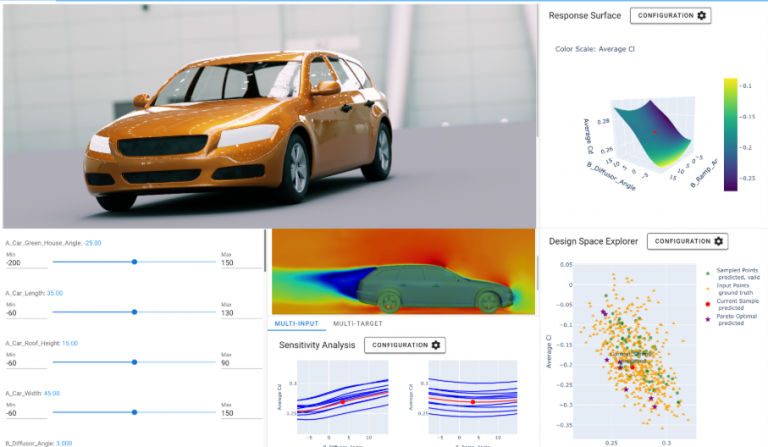The image size is (768, 447).
Task: Click the A_Car_Width slider handle
Action: (134, 412)
